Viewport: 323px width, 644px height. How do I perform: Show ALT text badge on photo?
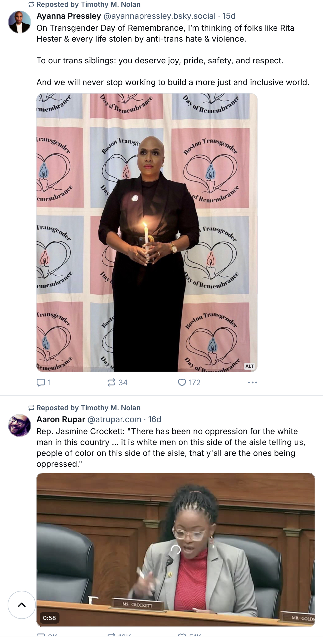click(249, 366)
